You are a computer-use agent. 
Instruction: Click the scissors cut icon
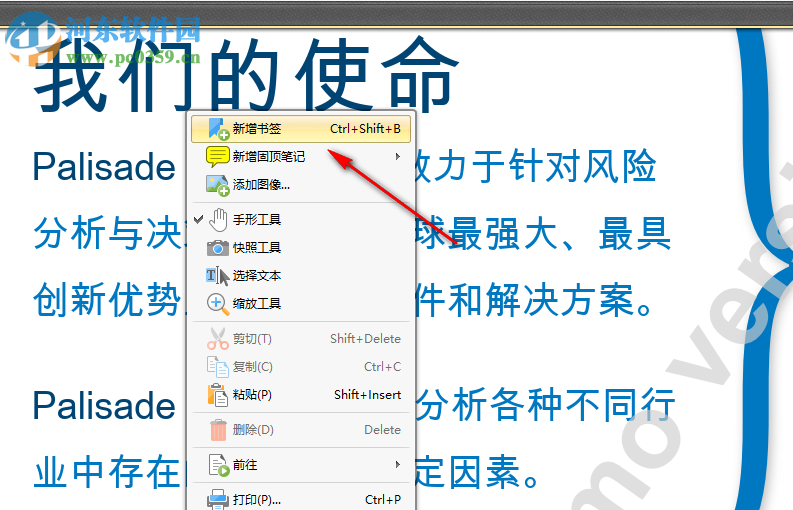tap(218, 338)
